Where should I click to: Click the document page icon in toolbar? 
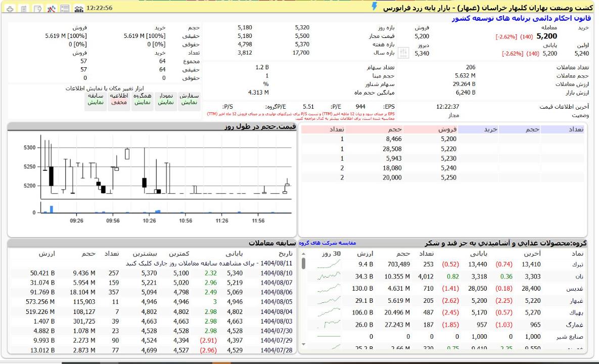[x=24, y=9]
